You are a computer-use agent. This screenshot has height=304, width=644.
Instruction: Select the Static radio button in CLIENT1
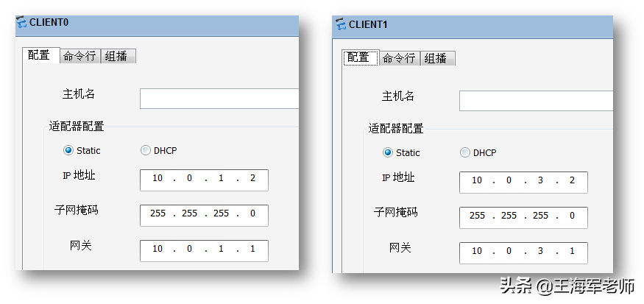coord(387,153)
